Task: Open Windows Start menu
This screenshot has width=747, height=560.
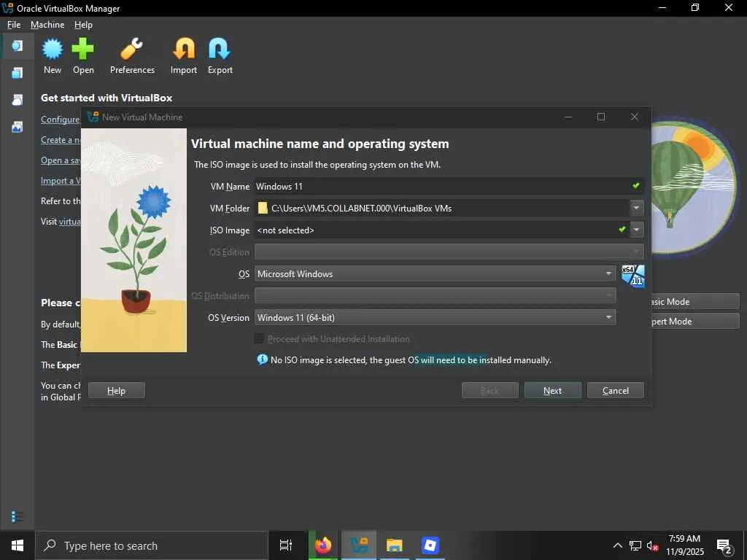Action: coord(18,545)
